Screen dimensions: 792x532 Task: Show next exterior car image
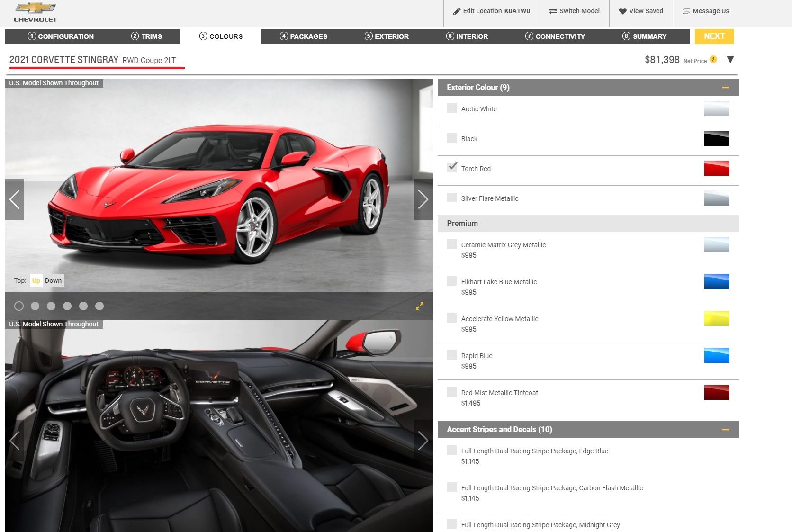[x=423, y=199]
